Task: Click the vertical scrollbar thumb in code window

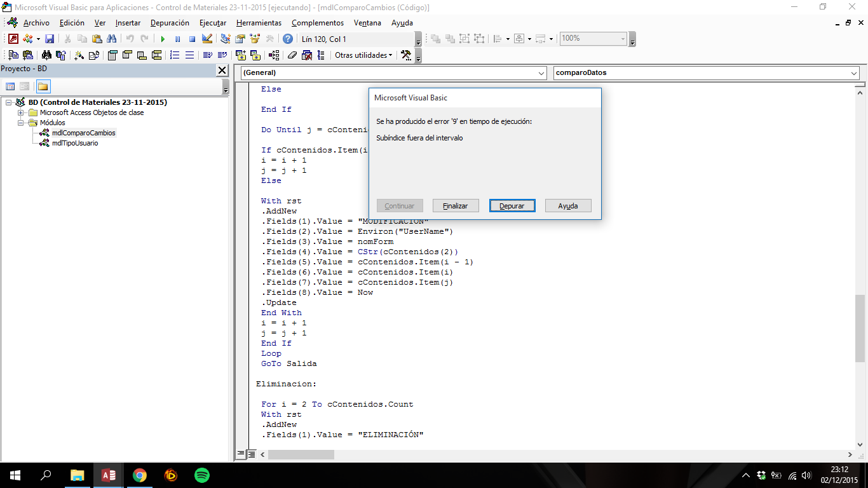Action: (859, 327)
